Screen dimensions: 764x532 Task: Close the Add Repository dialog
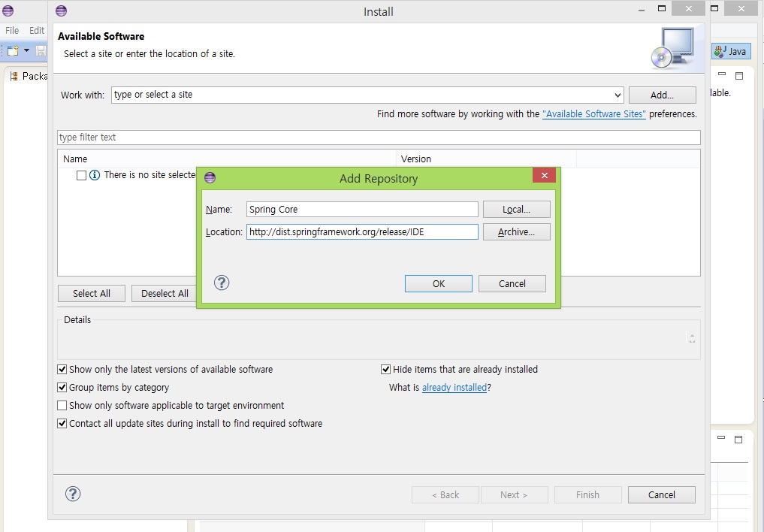(x=544, y=176)
